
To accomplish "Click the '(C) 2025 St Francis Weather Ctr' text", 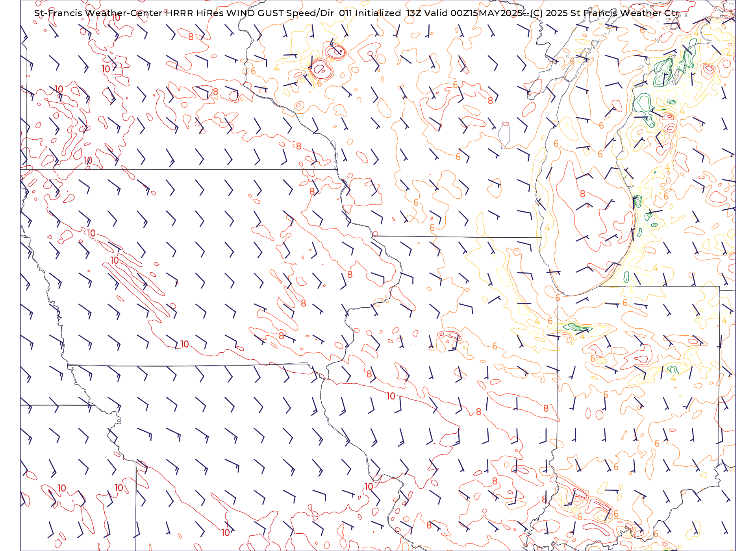I will coord(604,13).
